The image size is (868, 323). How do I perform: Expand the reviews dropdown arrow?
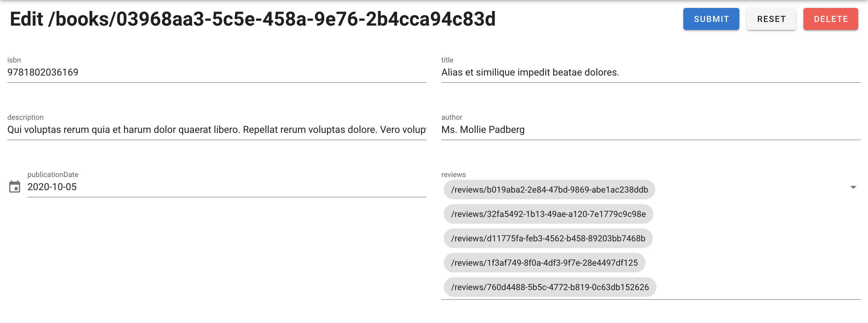click(x=853, y=187)
